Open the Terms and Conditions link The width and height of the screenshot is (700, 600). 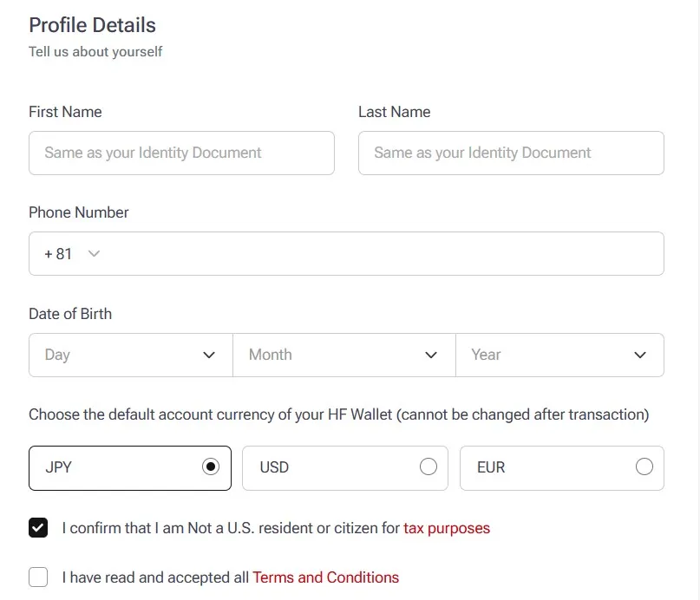coord(325,577)
